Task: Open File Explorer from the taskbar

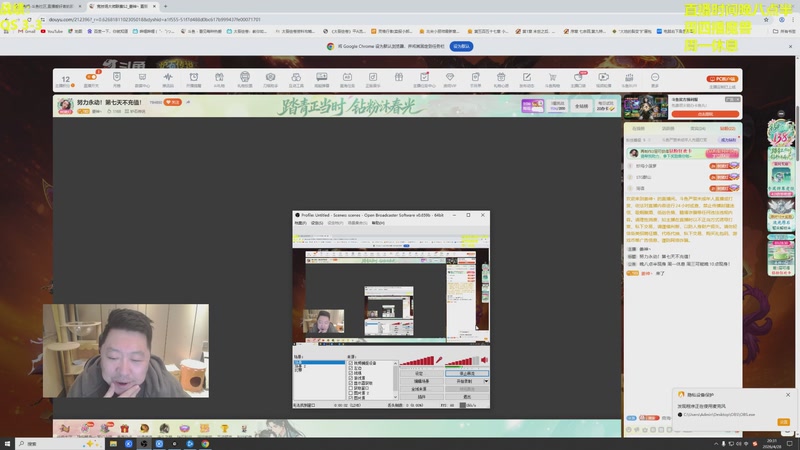Action: pyautogui.click(x=113, y=444)
